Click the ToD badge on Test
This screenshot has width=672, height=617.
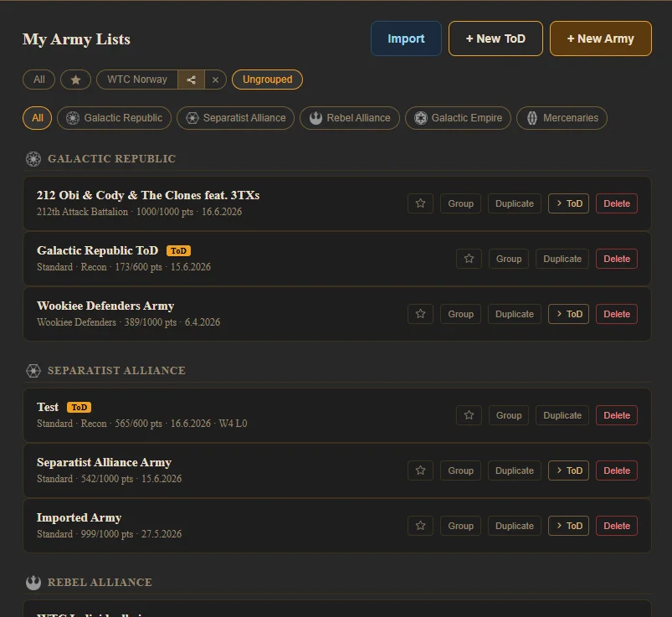click(x=79, y=408)
